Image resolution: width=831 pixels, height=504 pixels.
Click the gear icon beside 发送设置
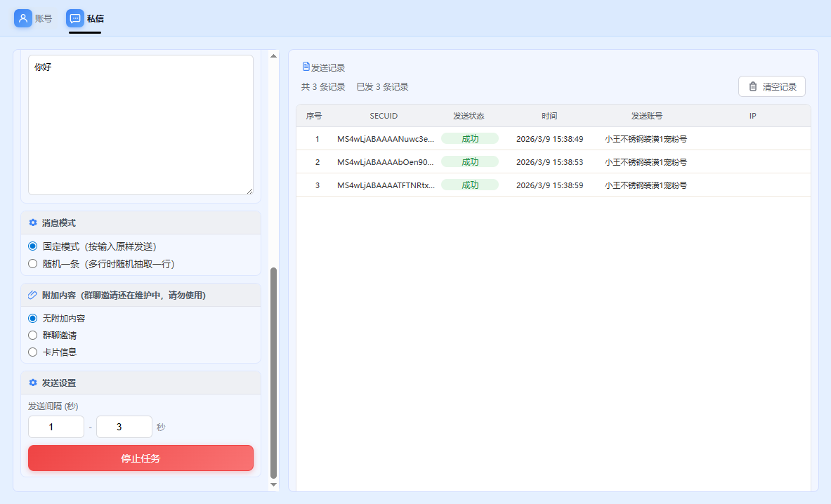(x=33, y=383)
